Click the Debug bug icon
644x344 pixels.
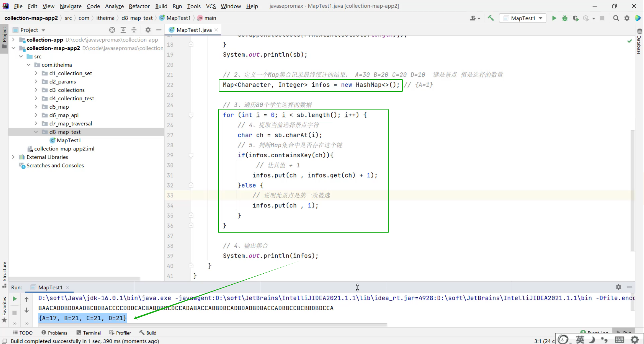565,18
